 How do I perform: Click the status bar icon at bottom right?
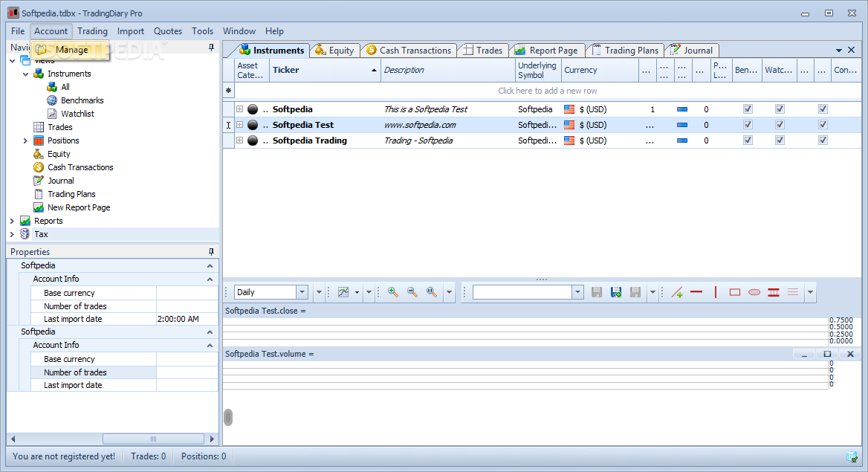(852, 456)
